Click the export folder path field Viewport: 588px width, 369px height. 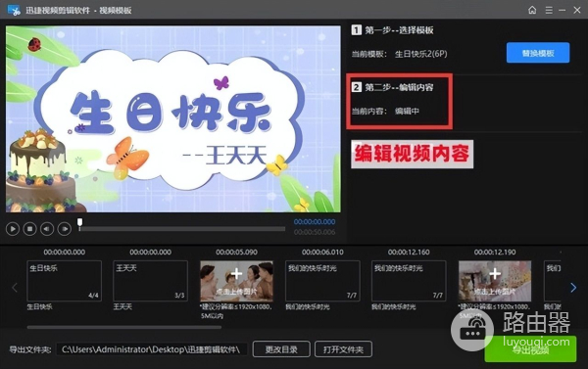151,349
